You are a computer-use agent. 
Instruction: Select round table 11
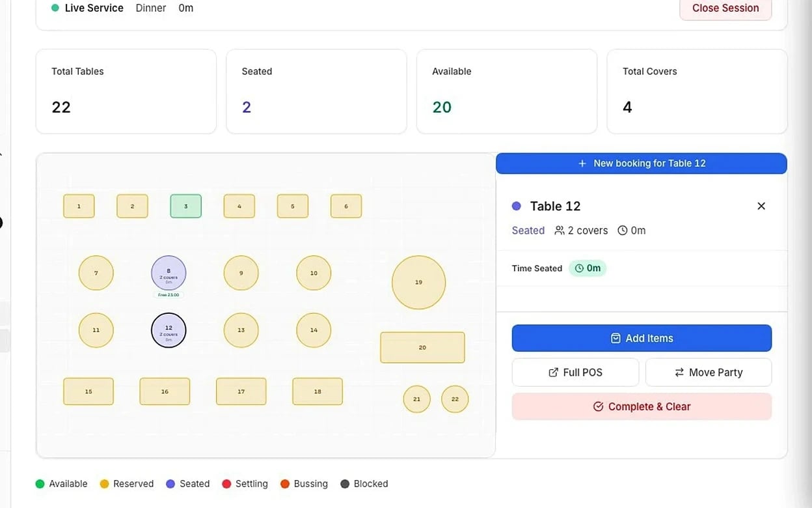click(x=96, y=330)
